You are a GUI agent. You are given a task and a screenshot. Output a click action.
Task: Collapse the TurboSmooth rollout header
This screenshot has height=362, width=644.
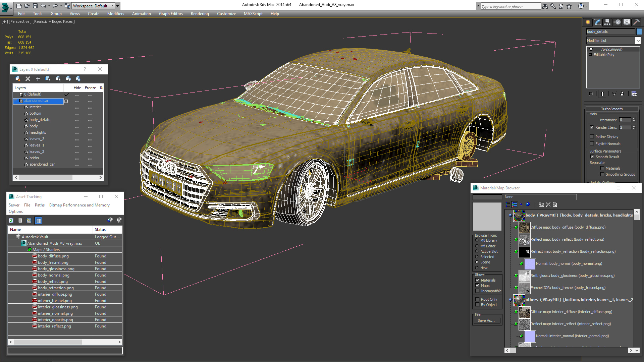tap(612, 109)
